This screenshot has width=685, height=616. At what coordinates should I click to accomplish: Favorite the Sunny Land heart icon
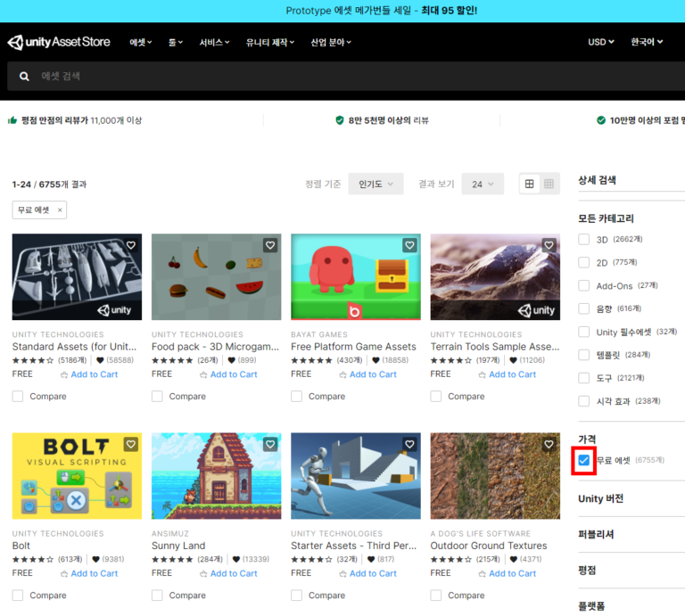coord(270,445)
